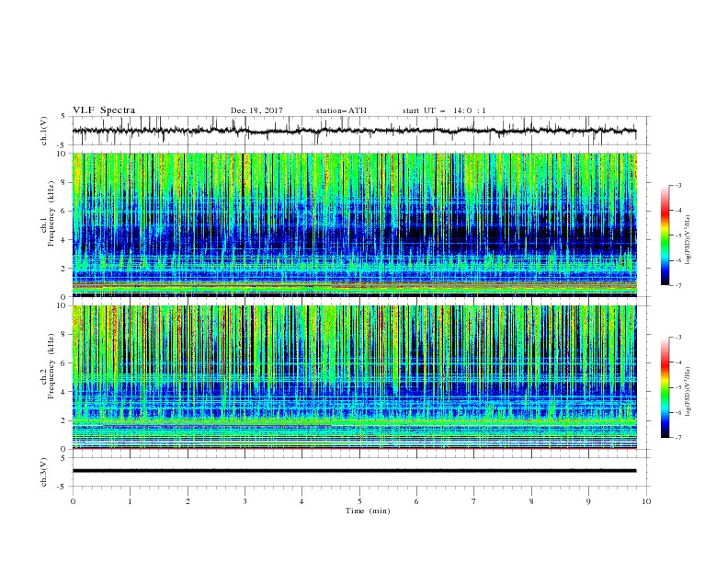Click time axis tick label "5"
This screenshot has height=563, width=728.
pyautogui.click(x=359, y=501)
